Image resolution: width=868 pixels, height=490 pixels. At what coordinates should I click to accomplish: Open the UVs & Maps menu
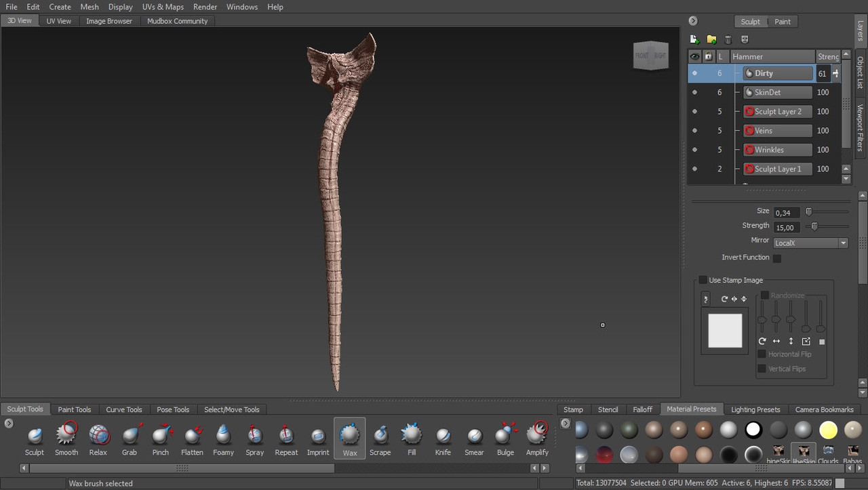pyautogui.click(x=163, y=7)
